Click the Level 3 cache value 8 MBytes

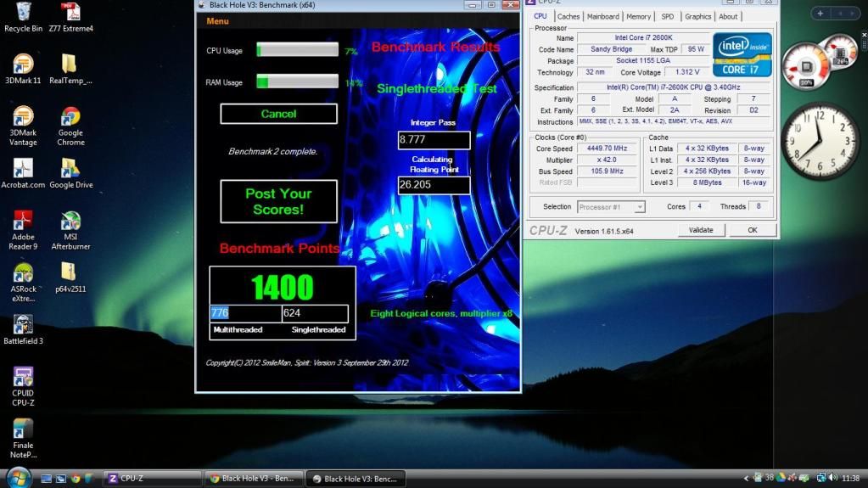(707, 182)
